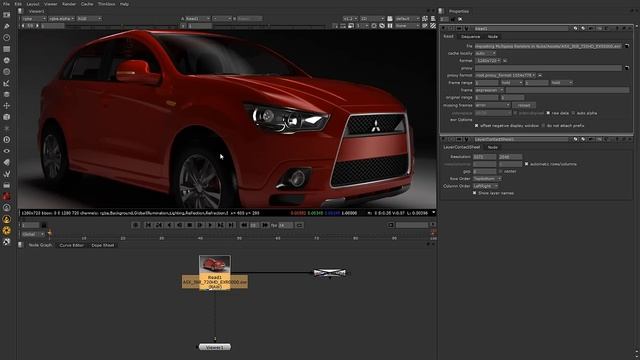Toggle the raw data checkbox
640x360 pixels.
[x=548, y=113]
